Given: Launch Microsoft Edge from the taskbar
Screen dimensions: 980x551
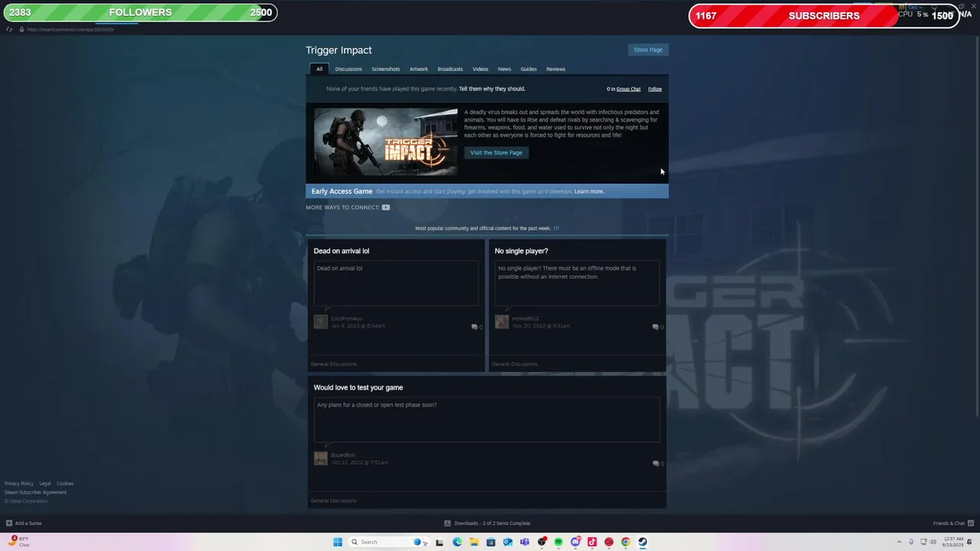Looking at the screenshot, I should pos(457,542).
